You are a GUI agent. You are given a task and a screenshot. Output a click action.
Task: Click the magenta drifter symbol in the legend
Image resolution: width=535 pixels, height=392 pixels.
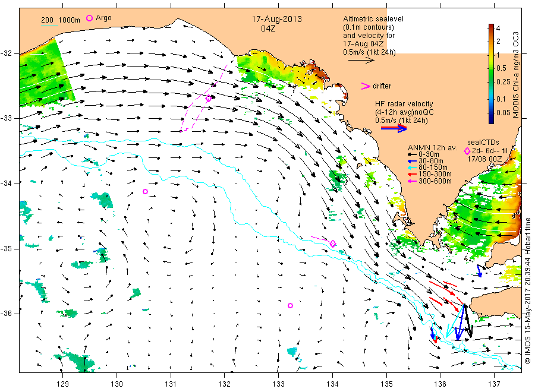366,86
